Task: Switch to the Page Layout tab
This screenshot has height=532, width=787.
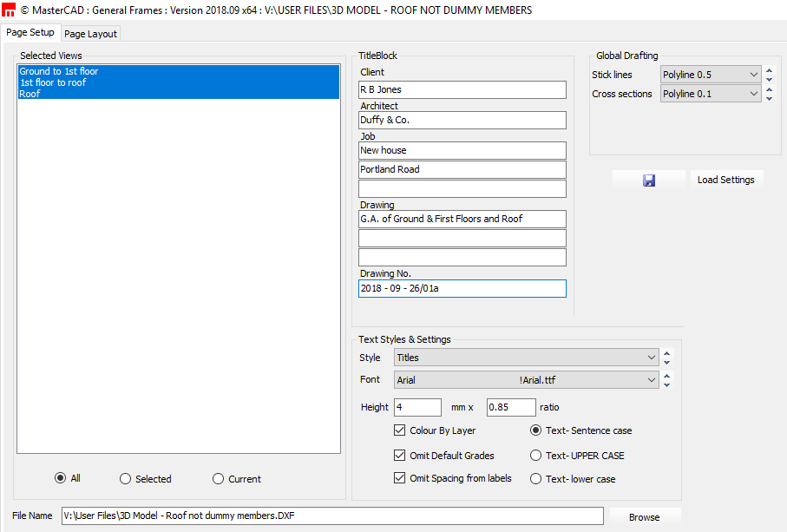Action: (x=90, y=34)
